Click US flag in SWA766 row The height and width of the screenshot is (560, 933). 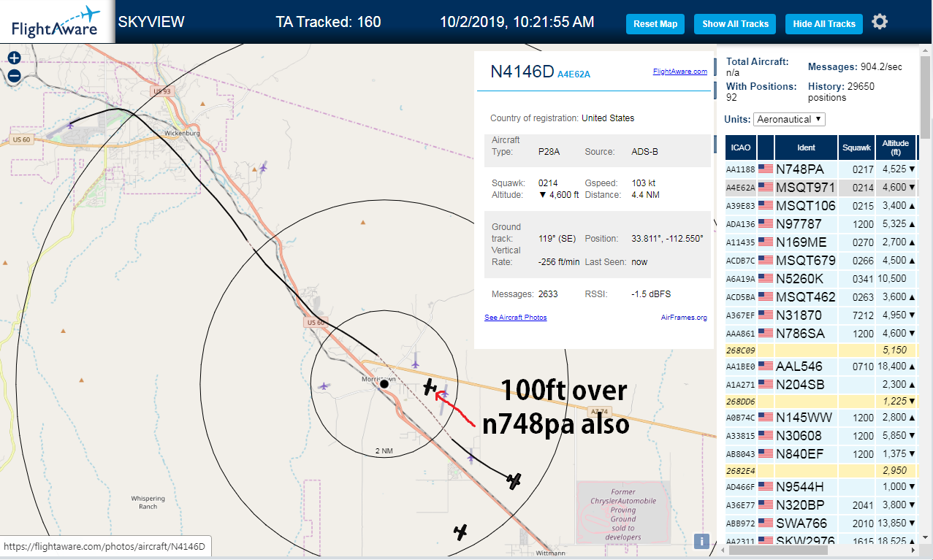click(x=765, y=523)
